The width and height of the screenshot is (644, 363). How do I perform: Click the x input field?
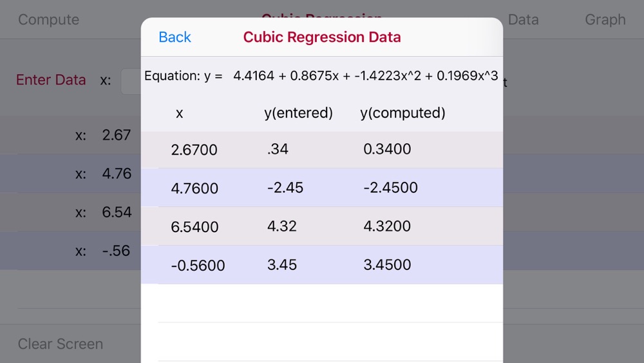coord(131,81)
